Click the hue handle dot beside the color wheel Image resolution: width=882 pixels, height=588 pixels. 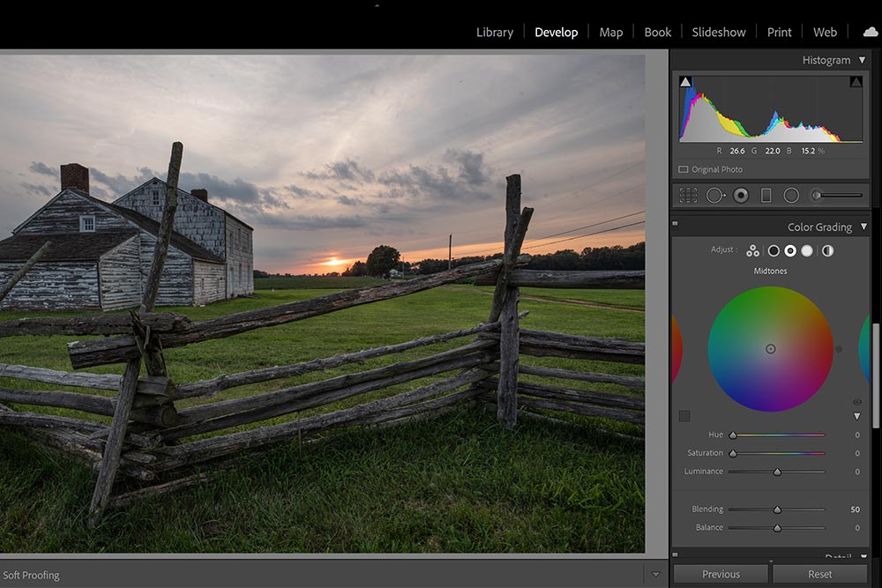pyautogui.click(x=839, y=349)
